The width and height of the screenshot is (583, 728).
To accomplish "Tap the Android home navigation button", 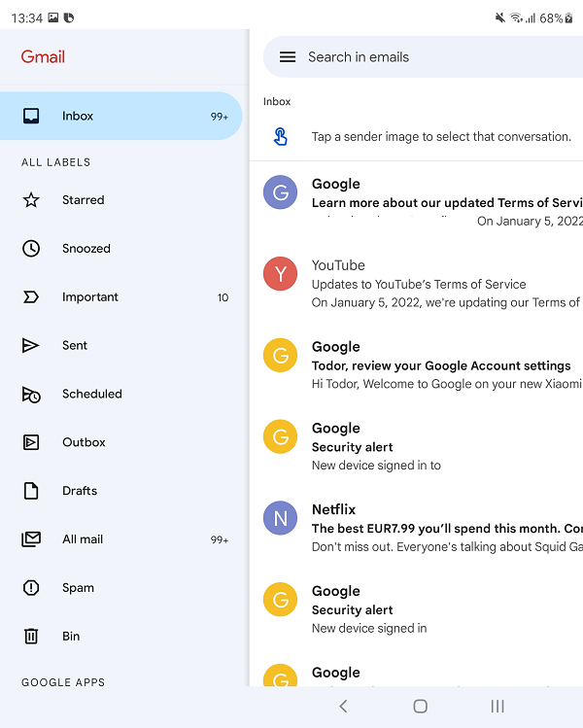I will tap(420, 707).
